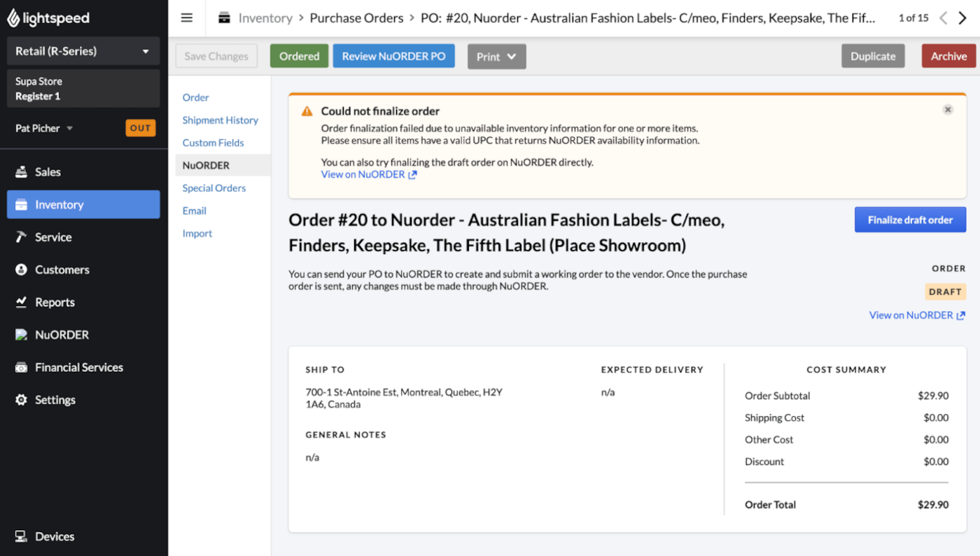
Task: Open the Shipment History section
Action: click(220, 120)
